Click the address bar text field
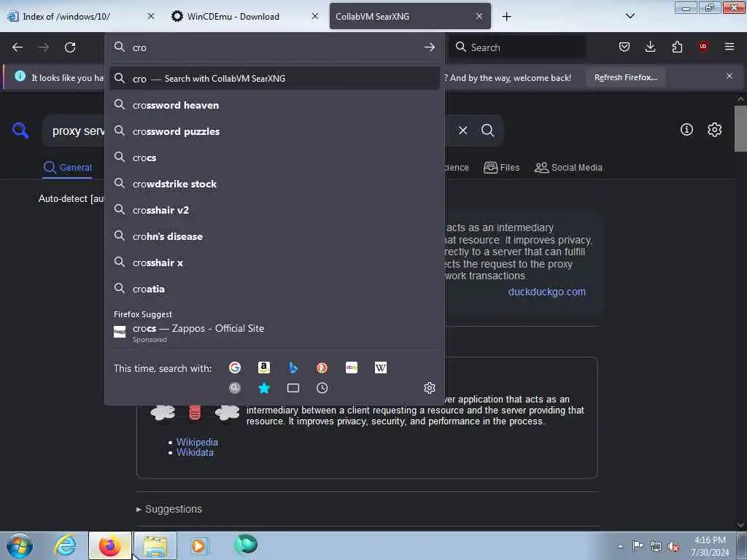747x560 pixels. (x=274, y=47)
